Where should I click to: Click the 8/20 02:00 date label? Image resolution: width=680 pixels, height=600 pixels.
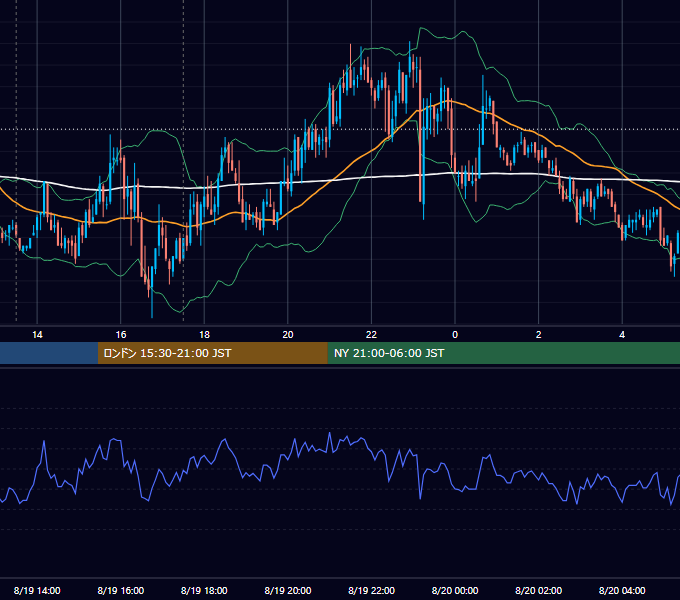click(539, 590)
